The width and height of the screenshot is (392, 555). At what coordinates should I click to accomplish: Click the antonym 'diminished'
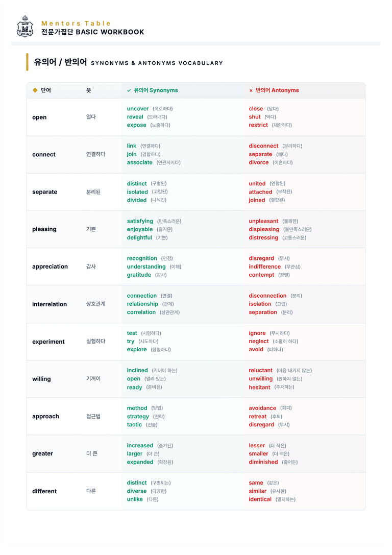tap(263, 462)
